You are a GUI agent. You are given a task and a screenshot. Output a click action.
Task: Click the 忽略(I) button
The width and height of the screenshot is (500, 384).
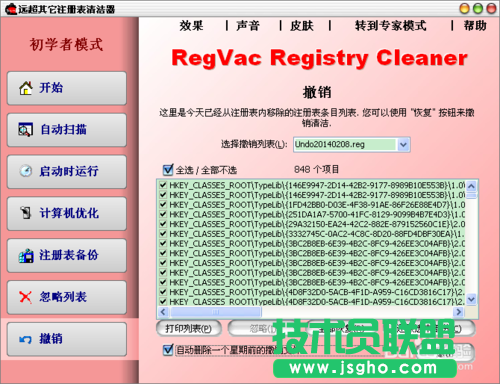[x=263, y=329]
